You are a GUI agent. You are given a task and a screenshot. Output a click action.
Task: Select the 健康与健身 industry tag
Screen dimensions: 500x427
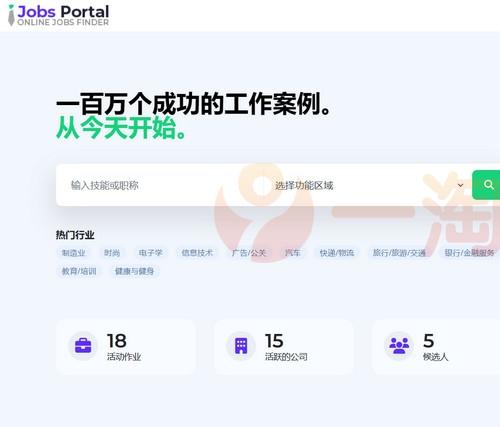tap(134, 271)
